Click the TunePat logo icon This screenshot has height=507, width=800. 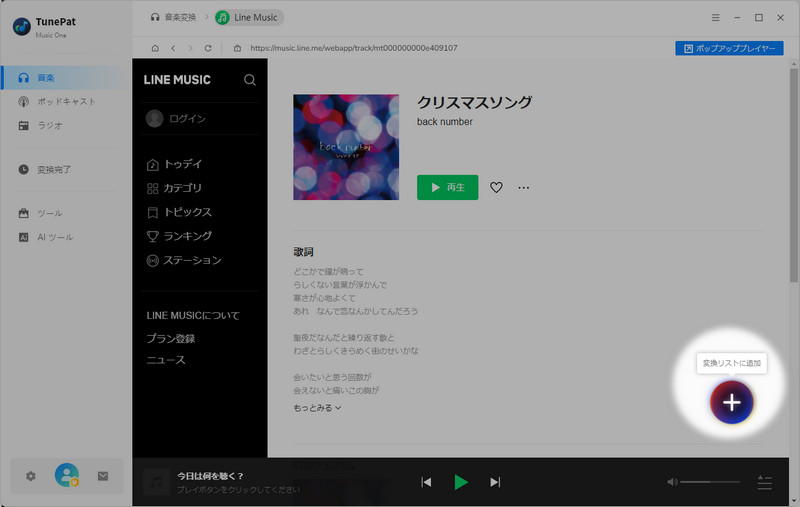point(22,27)
